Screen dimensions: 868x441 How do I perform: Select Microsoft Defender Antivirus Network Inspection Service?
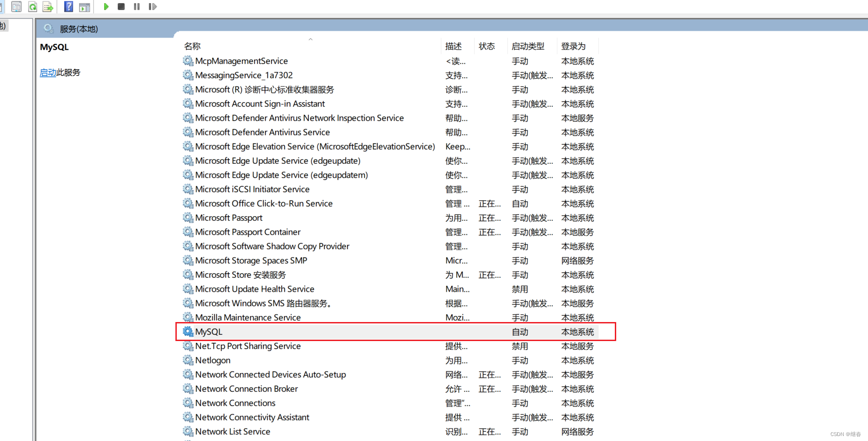click(299, 118)
